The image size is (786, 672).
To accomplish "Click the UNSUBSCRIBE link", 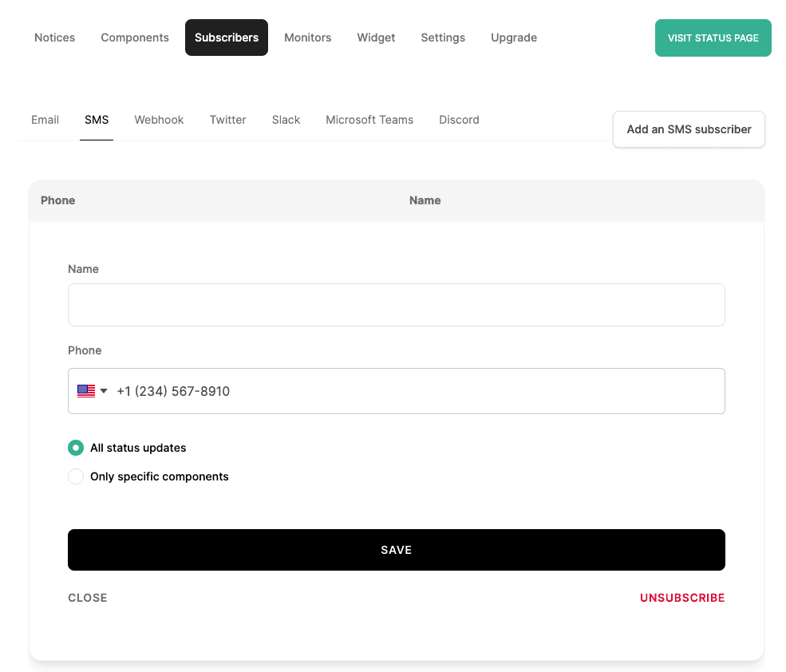I will 681,597.
